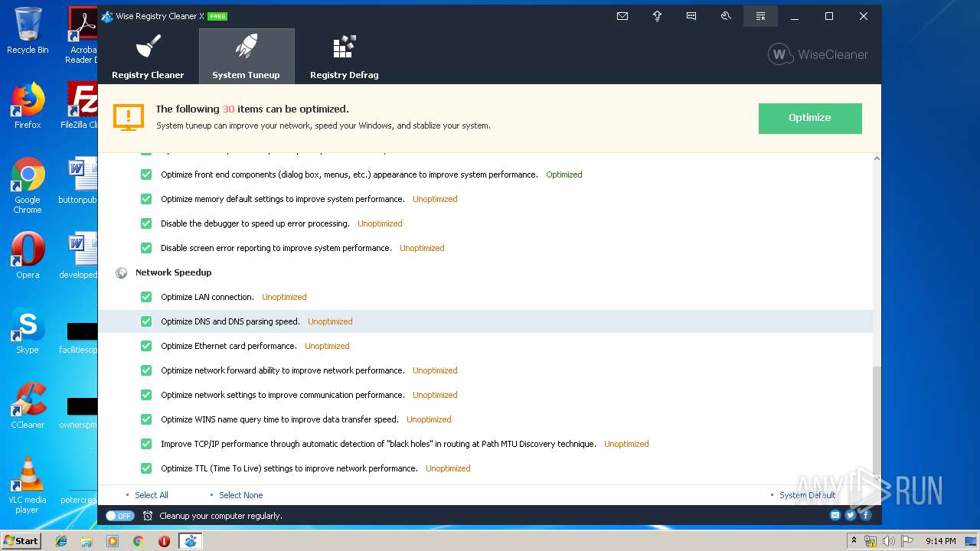Open the Twitter icon in footer
The image size is (980, 551).
coord(851,515)
